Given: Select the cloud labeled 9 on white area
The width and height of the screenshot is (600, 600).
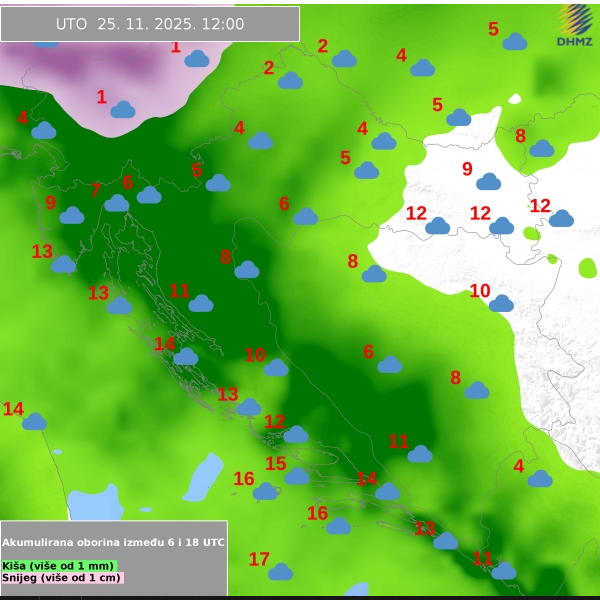Looking at the screenshot, I should coord(488,182).
